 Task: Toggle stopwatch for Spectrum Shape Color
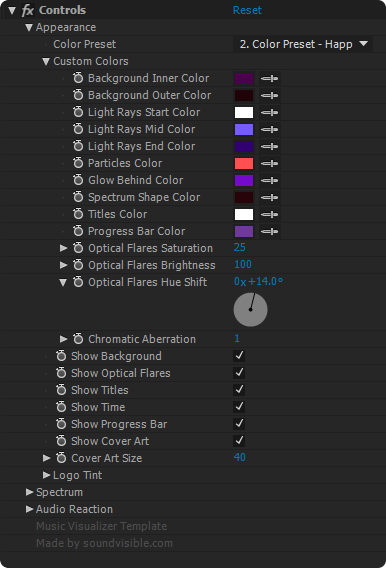point(78,197)
